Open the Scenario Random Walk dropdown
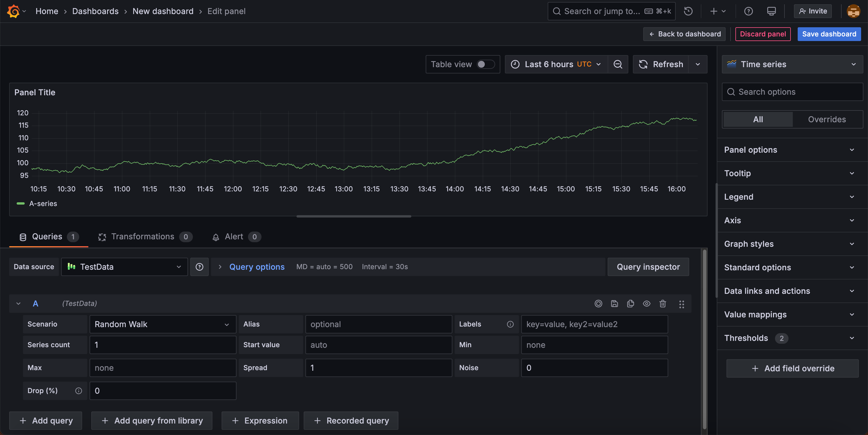The width and height of the screenshot is (868, 435). 163,324
